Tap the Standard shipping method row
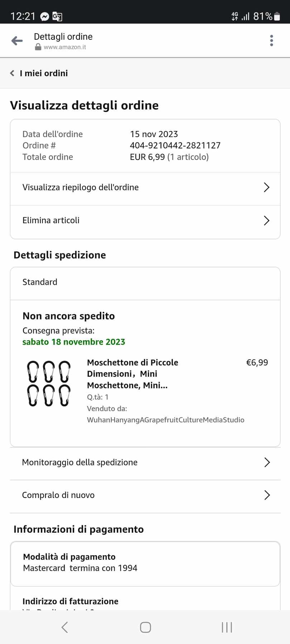The width and height of the screenshot is (290, 644). pos(145,282)
